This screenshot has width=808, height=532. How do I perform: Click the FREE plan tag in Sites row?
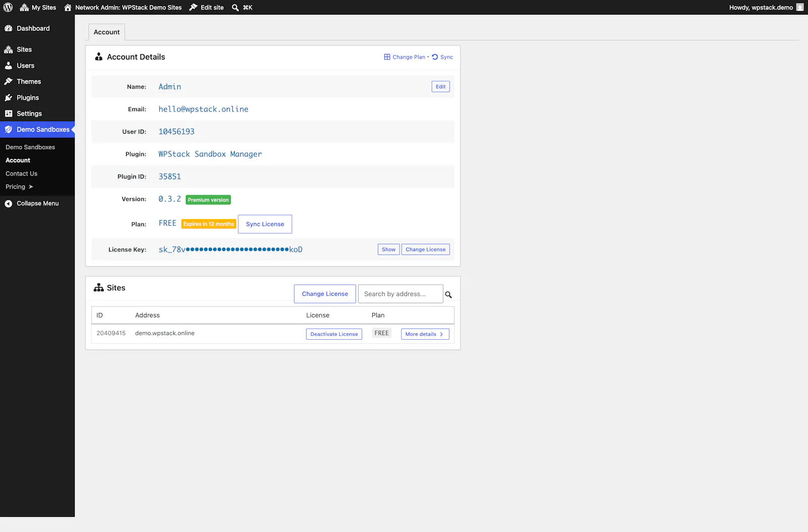pos(382,333)
